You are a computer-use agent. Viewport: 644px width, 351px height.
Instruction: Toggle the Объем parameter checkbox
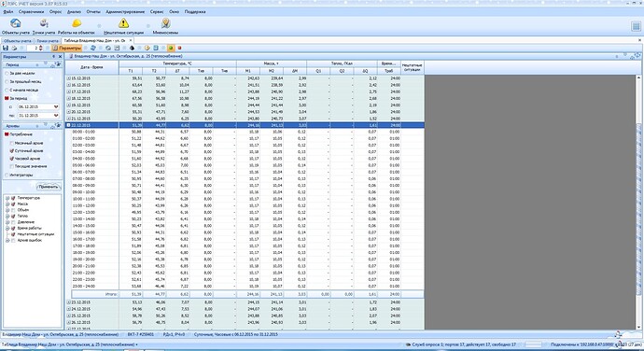click(13, 210)
